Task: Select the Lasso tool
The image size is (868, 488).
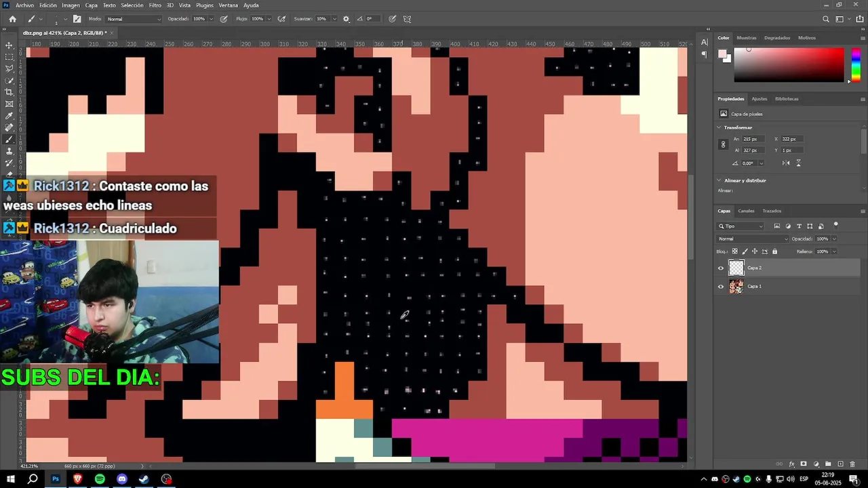Action: [x=9, y=68]
